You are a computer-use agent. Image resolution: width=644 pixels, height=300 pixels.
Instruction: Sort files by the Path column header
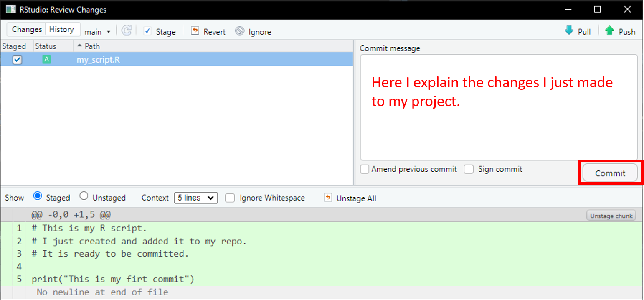click(92, 46)
